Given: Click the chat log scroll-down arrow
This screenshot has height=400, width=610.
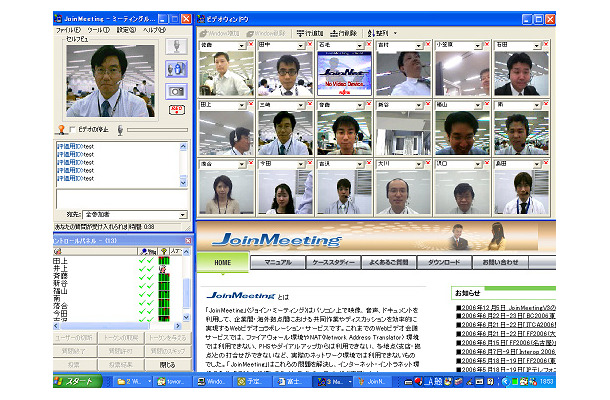Looking at the screenshot, I should [183, 182].
